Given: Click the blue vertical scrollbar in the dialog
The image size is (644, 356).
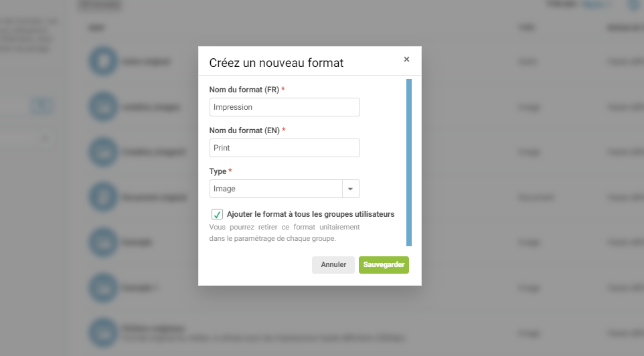Looking at the screenshot, I should pos(409,163).
